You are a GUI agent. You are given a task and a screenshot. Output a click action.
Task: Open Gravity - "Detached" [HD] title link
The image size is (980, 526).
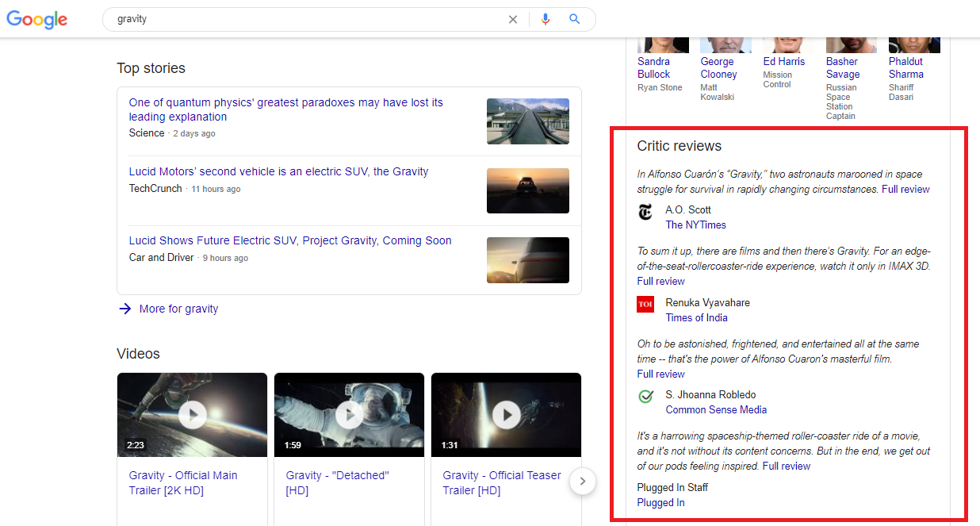338,483
